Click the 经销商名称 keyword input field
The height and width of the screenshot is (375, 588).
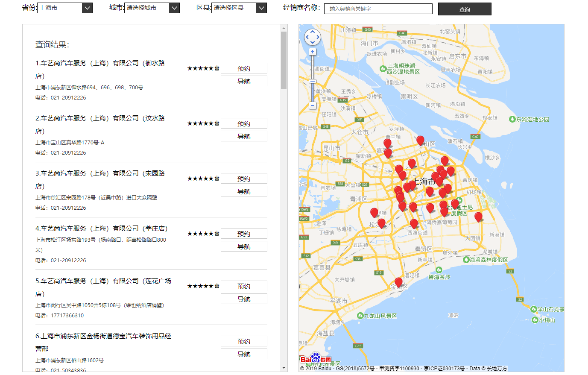[x=378, y=9]
